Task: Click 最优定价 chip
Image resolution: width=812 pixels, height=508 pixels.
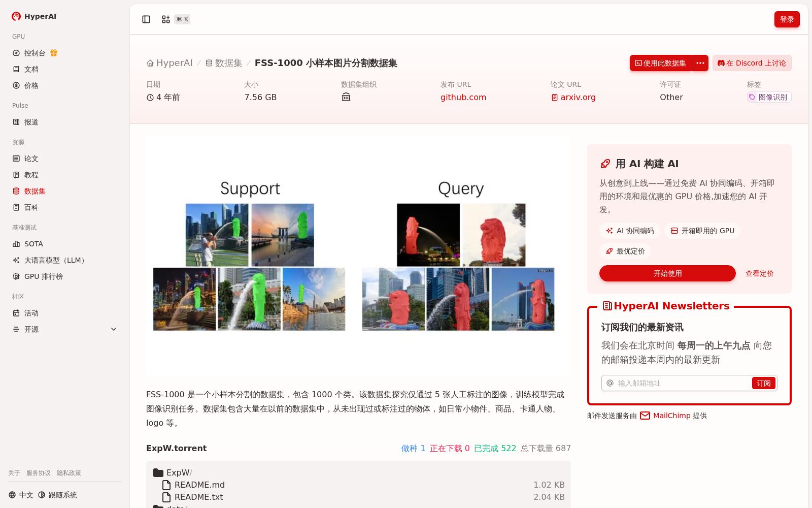Action: pos(625,251)
